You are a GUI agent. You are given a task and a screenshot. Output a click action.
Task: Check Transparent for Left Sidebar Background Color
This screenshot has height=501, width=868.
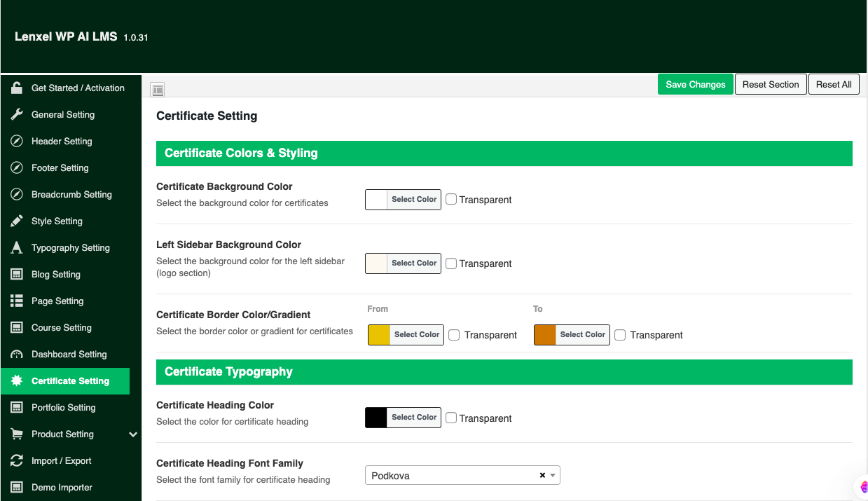coord(451,263)
